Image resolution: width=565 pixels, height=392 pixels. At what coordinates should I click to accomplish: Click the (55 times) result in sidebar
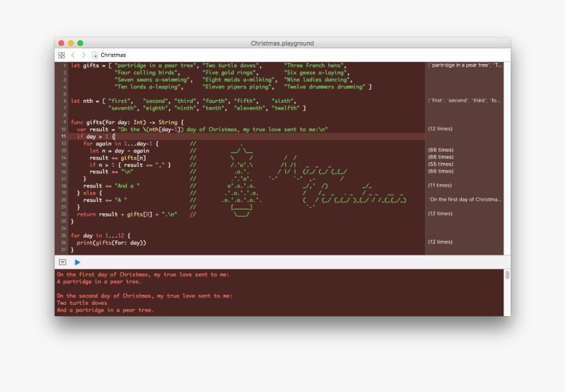pos(440,164)
